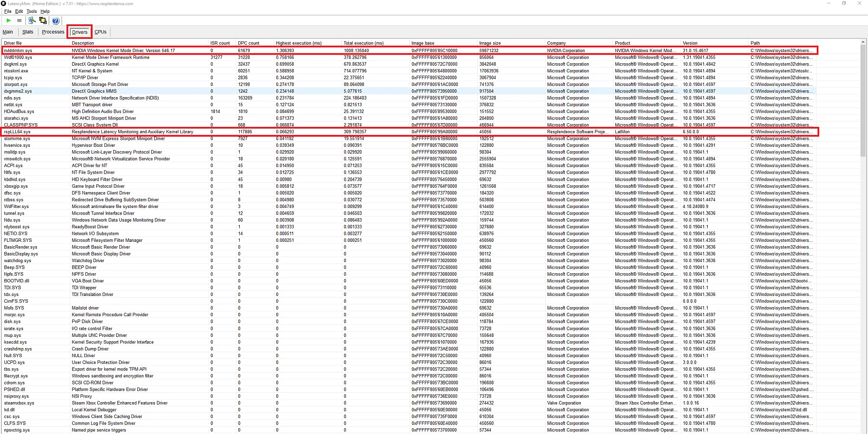Start latency monitoring with green play button
868x434 pixels.
click(9, 20)
